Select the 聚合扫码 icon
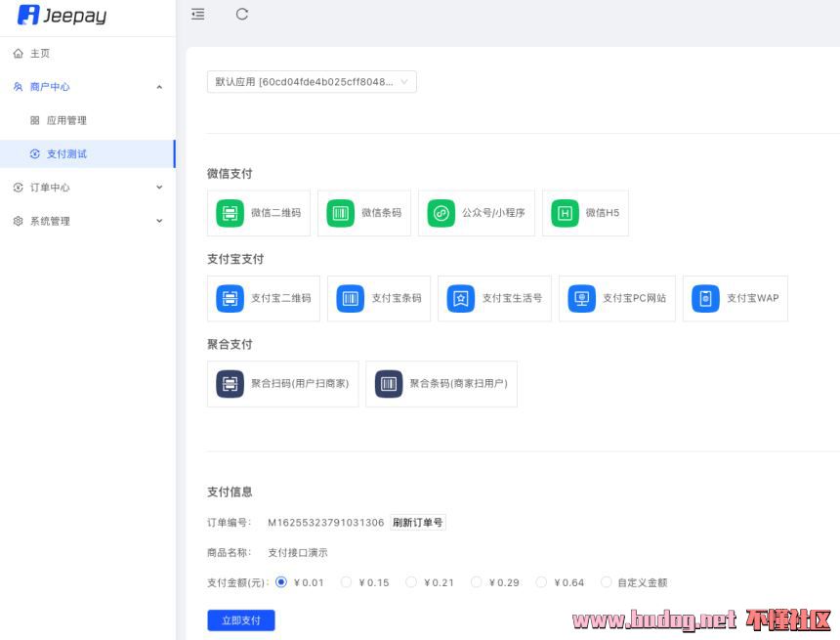Viewport: 840px width, 640px height. pos(230,384)
